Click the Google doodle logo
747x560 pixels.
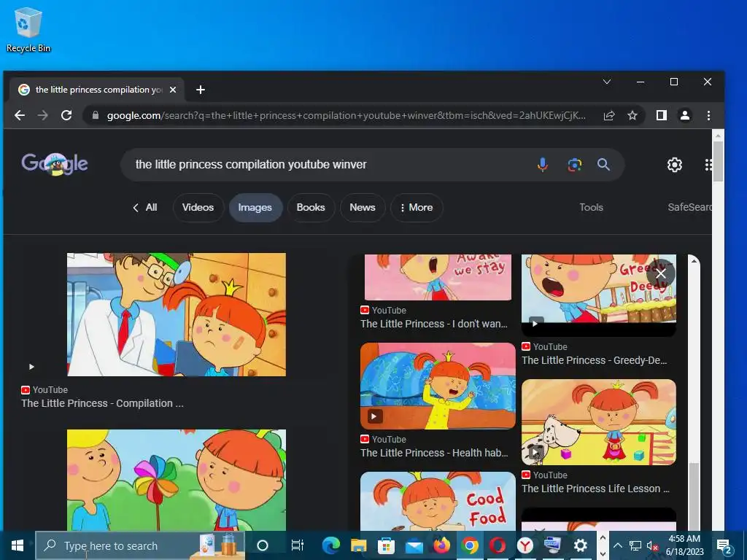coord(54,164)
